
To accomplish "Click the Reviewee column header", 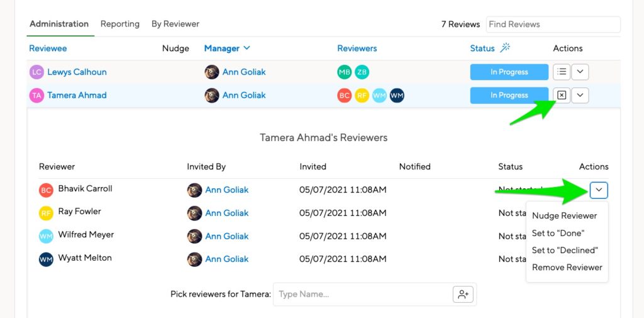I will 48,48.
